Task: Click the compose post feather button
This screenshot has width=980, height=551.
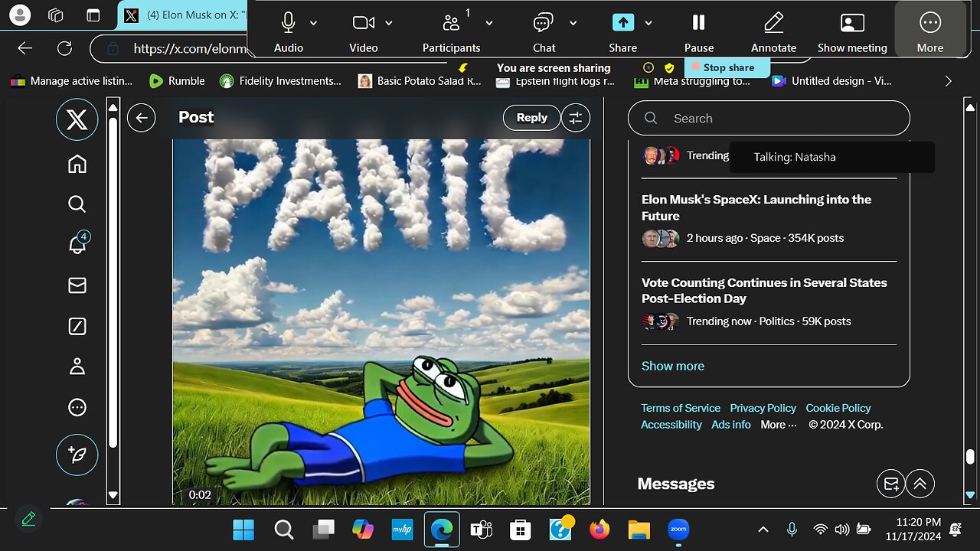Action: pos(77,455)
